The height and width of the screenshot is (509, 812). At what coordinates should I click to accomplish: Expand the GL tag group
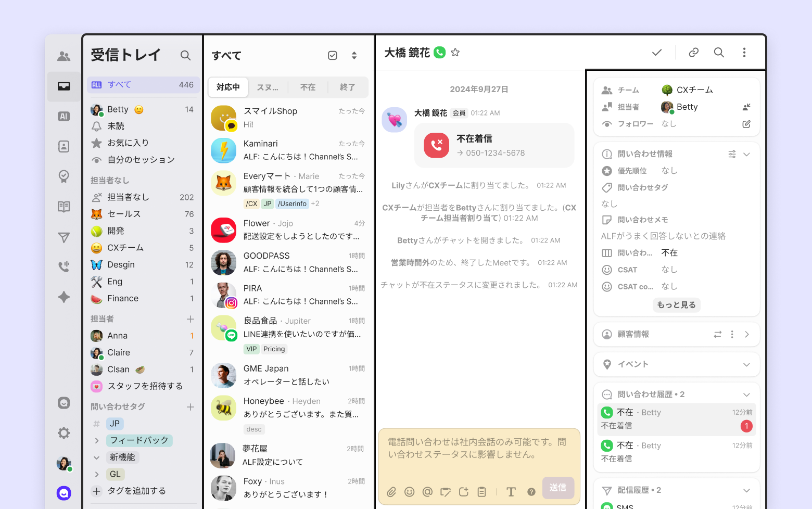[96, 474]
